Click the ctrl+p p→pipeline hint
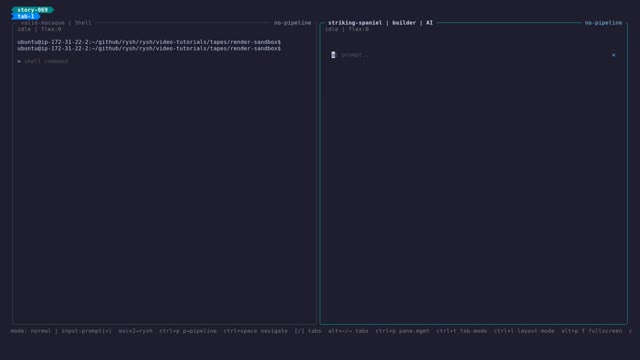Viewport: 640px width, 360px height. click(188, 331)
